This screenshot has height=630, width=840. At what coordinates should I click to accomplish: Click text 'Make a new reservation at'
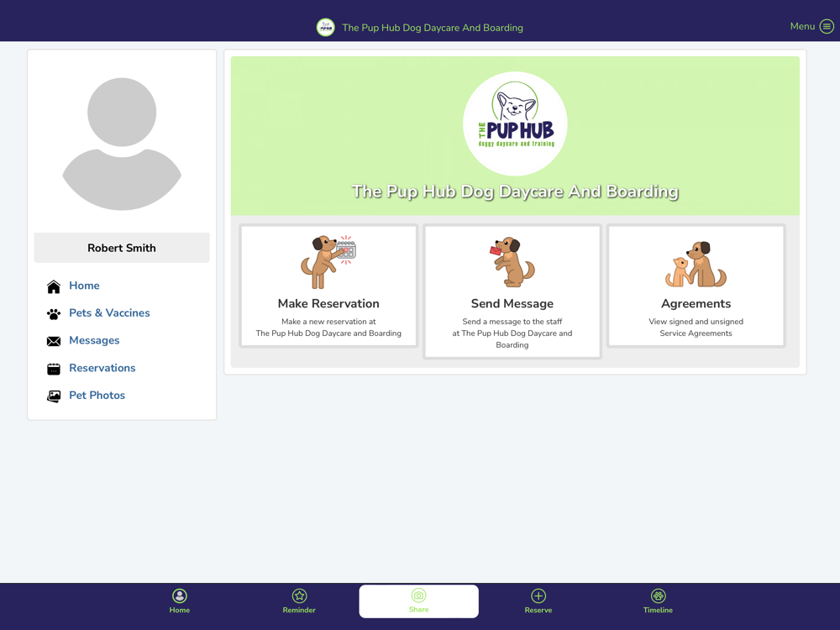click(328, 322)
